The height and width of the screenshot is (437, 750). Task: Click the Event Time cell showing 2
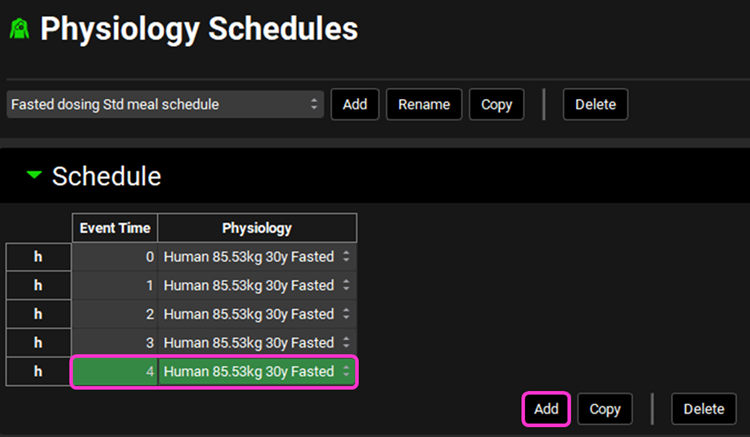(114, 314)
